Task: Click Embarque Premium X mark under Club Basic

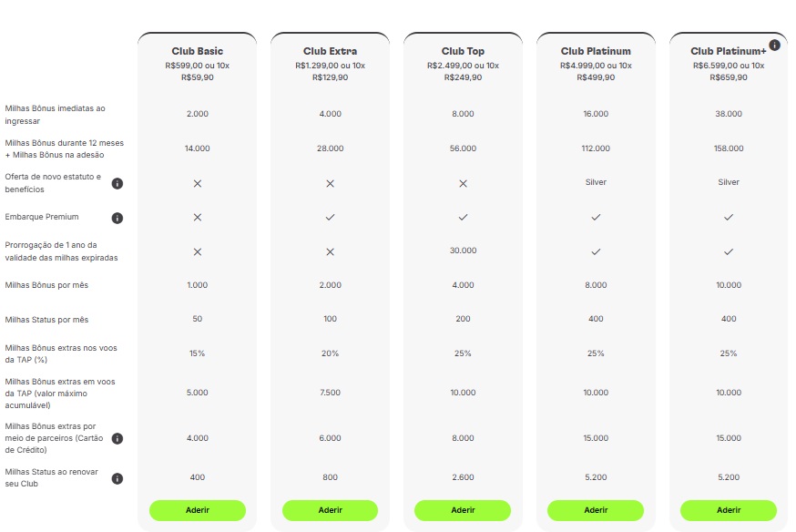Action: (x=197, y=217)
